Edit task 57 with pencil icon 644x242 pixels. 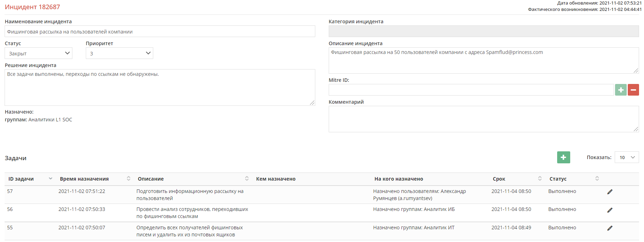(610, 192)
